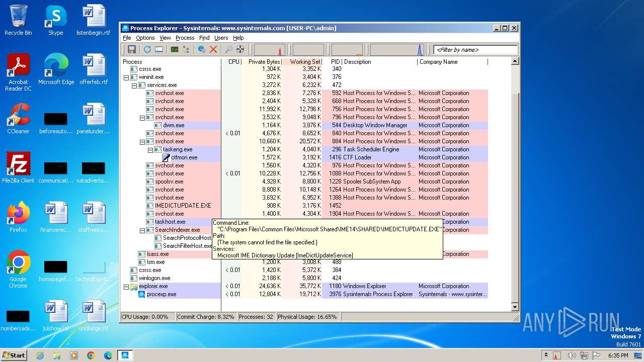Click the Find handle binoculars icon
This screenshot has width=644, height=362.
click(x=228, y=49)
